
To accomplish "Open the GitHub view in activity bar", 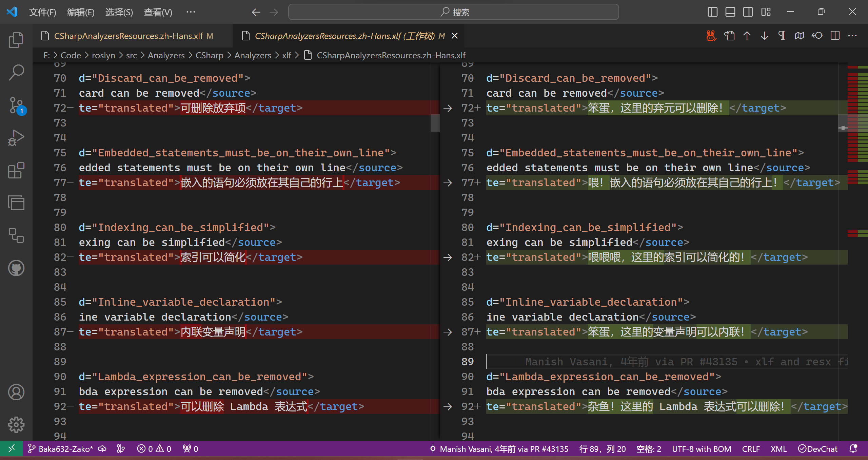I will pos(16,268).
